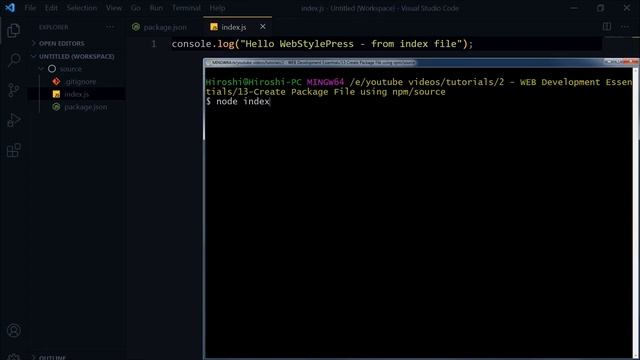Image resolution: width=640 pixels, height=360 pixels.
Task: Open the Explorer view in activity bar
Action: coord(13,31)
